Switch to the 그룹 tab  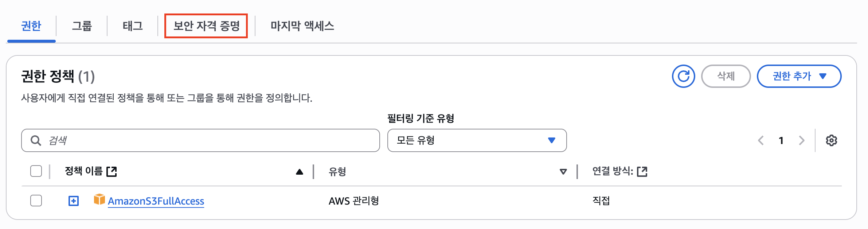pyautogui.click(x=82, y=26)
